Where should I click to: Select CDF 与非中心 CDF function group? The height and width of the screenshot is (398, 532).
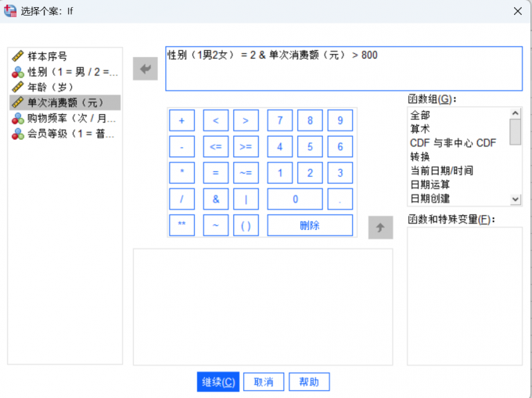point(459,143)
